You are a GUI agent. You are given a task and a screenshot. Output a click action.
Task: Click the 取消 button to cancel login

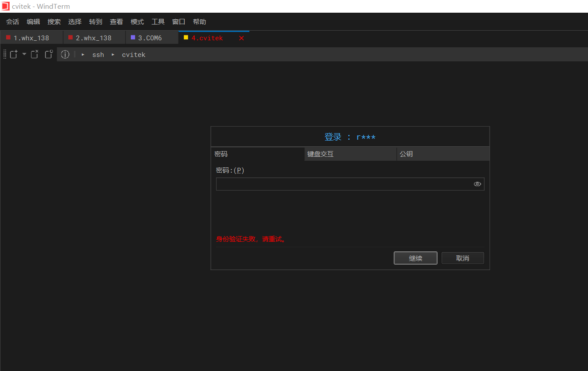(462, 258)
